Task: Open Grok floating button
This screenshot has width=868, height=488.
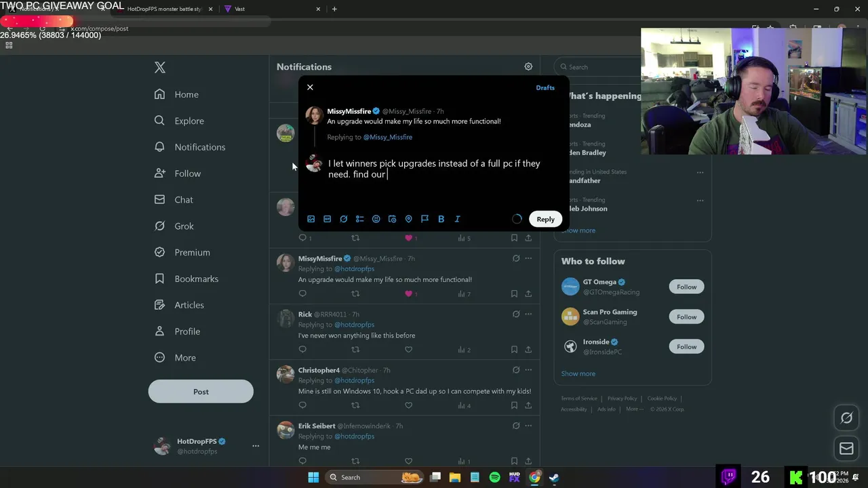Action: click(846, 418)
